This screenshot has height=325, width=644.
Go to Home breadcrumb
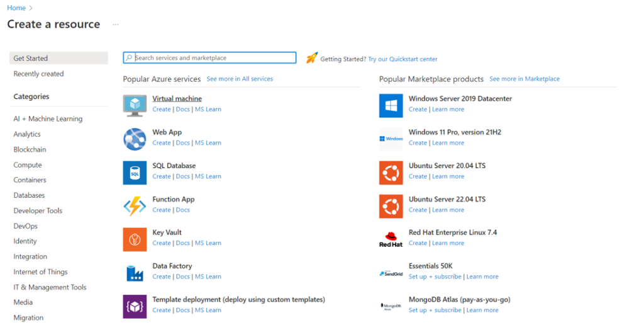(16, 8)
